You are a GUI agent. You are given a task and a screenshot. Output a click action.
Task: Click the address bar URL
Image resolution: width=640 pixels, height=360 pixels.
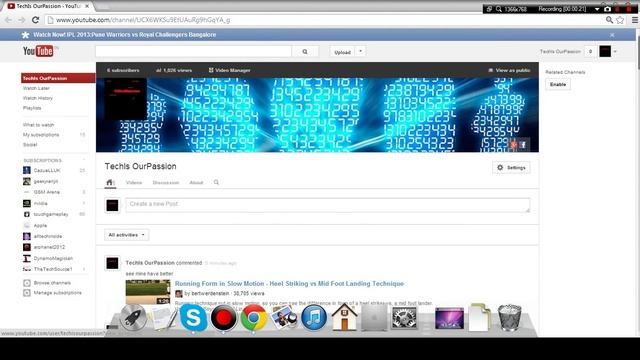click(x=143, y=20)
